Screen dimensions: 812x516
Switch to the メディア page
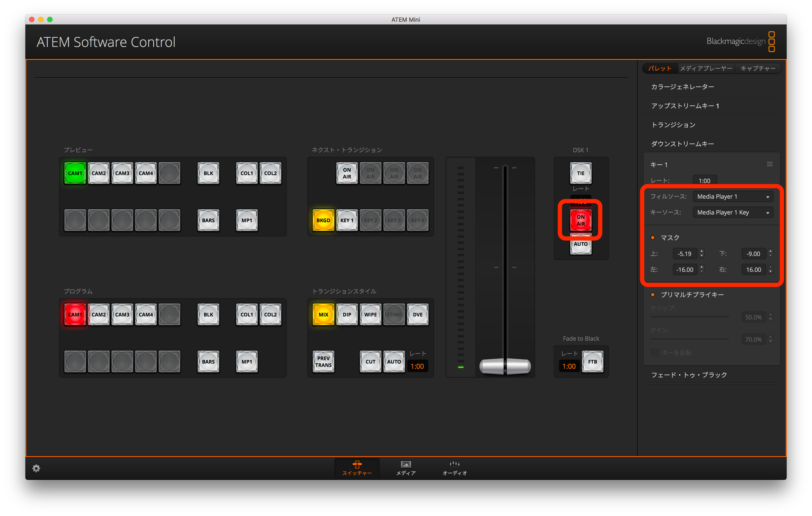click(406, 468)
